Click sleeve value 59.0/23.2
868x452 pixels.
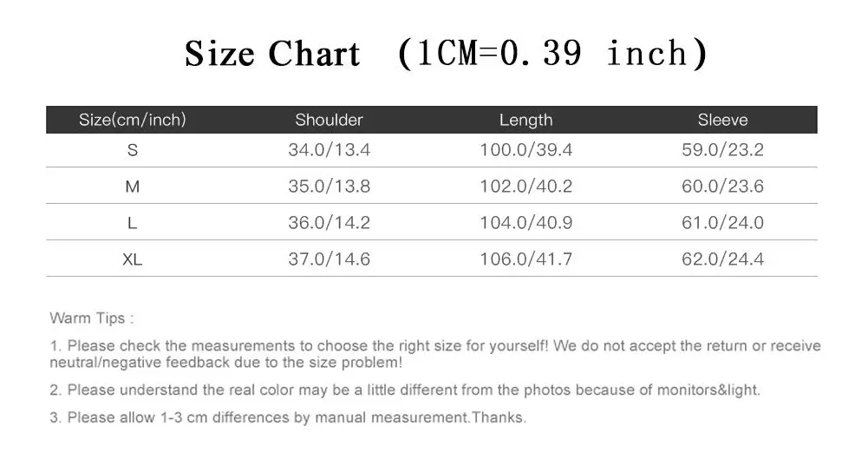722,150
